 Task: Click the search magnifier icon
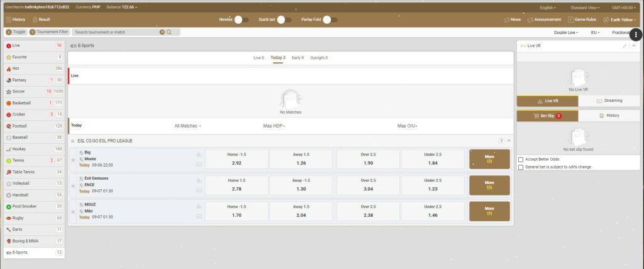click(x=169, y=32)
